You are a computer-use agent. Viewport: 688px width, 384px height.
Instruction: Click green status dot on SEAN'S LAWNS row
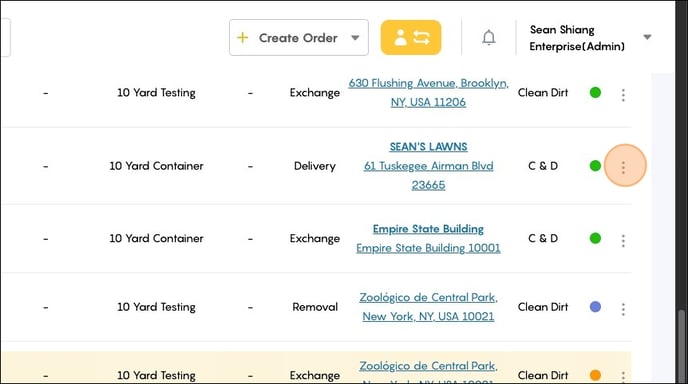click(595, 166)
